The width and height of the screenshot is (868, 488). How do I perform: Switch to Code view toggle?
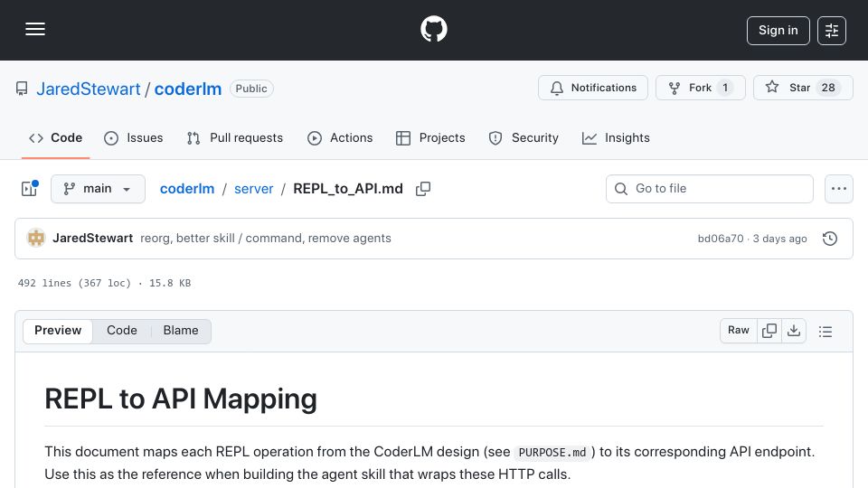pyautogui.click(x=122, y=331)
